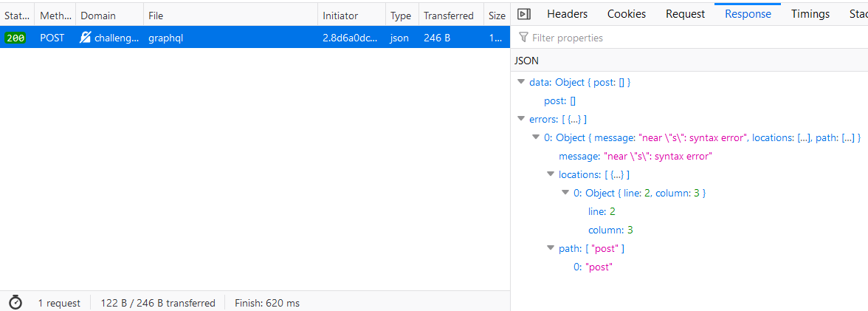Click the insecure connection icon in Domain column
The image size is (868, 311).
pyautogui.click(x=86, y=38)
